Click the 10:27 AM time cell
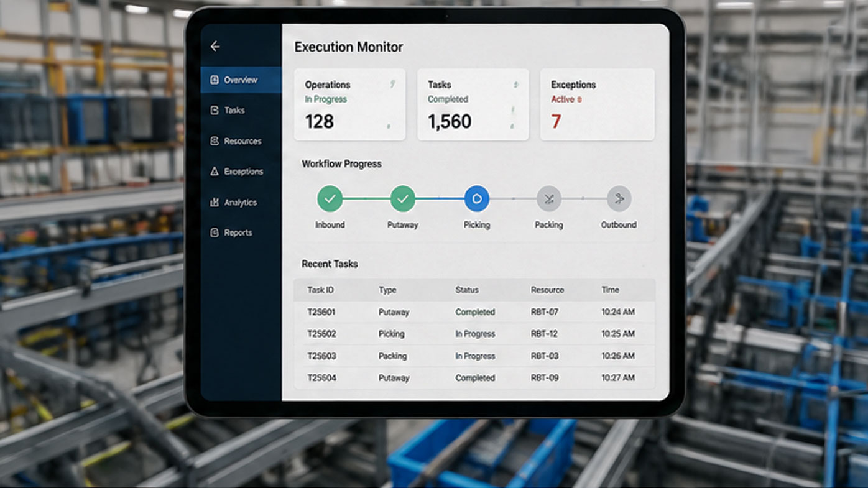This screenshot has height=488, width=868. 618,378
